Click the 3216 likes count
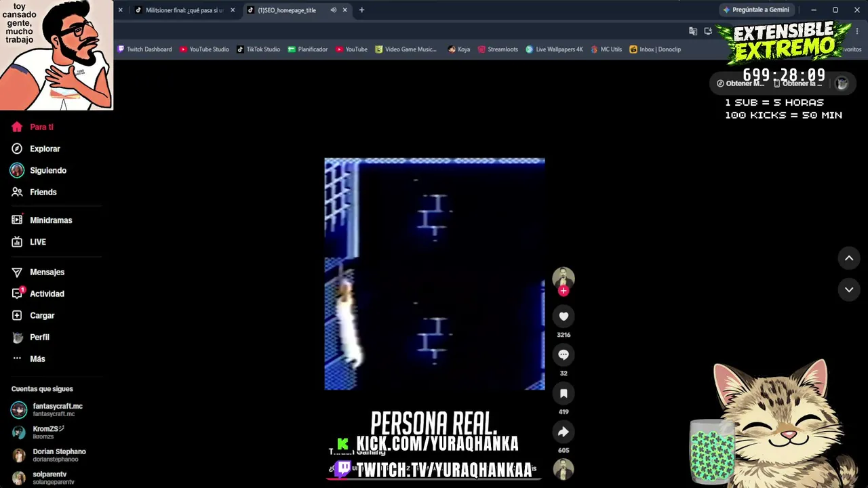Screen dimensions: 868x488 pos(564,335)
